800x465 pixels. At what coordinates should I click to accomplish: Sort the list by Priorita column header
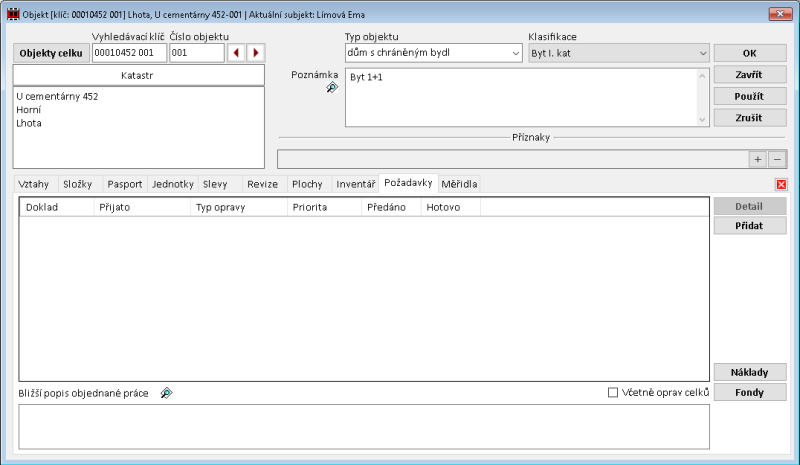point(324,207)
